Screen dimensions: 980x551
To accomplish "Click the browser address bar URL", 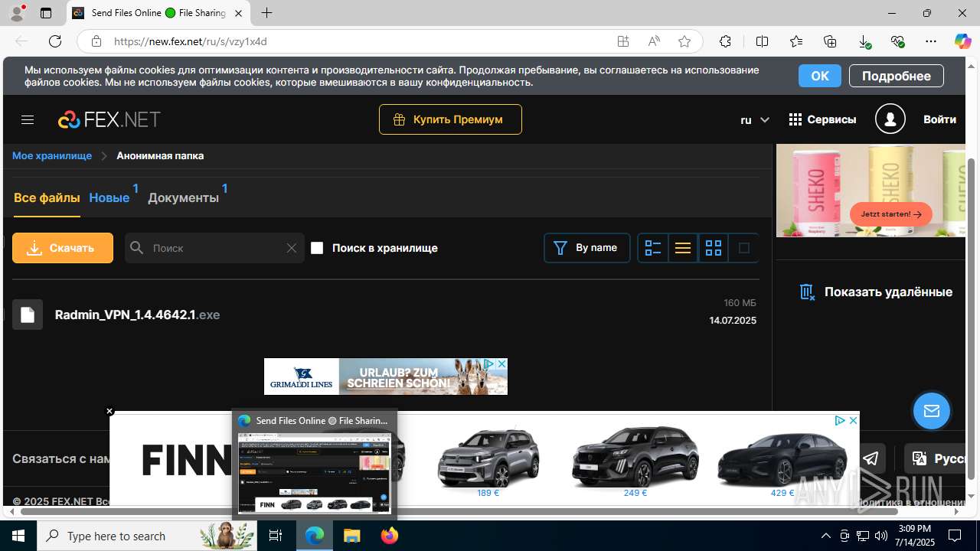I will click(191, 41).
